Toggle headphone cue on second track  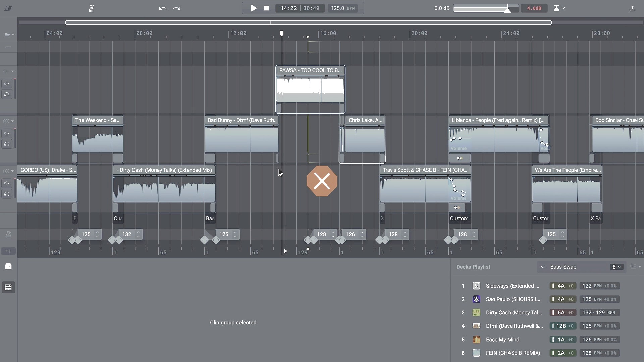[7, 144]
